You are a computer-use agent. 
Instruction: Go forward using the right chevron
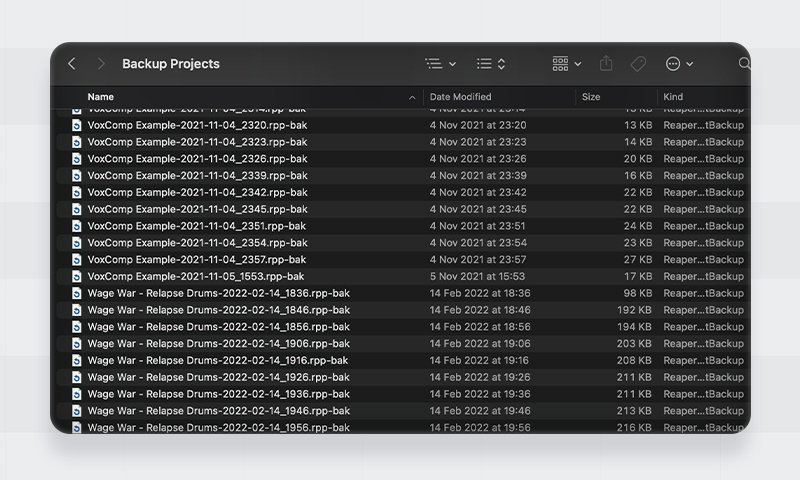coord(101,64)
